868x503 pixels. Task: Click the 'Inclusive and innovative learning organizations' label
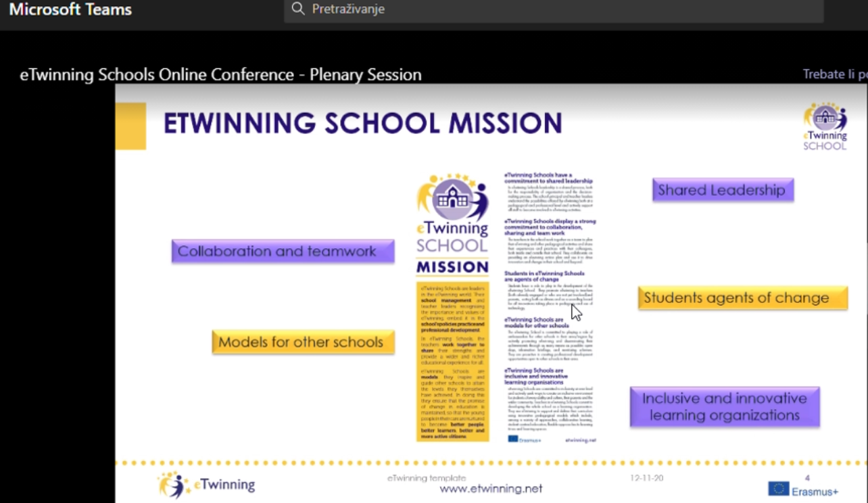(x=725, y=407)
